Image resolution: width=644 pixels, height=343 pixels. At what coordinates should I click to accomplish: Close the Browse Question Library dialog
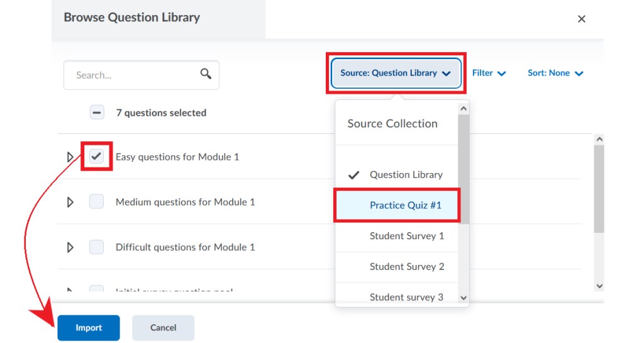click(581, 19)
